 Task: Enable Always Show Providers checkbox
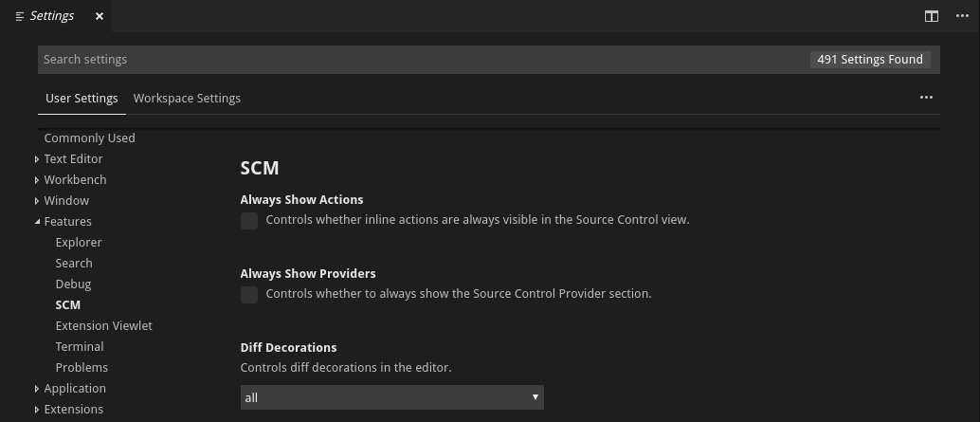(249, 295)
